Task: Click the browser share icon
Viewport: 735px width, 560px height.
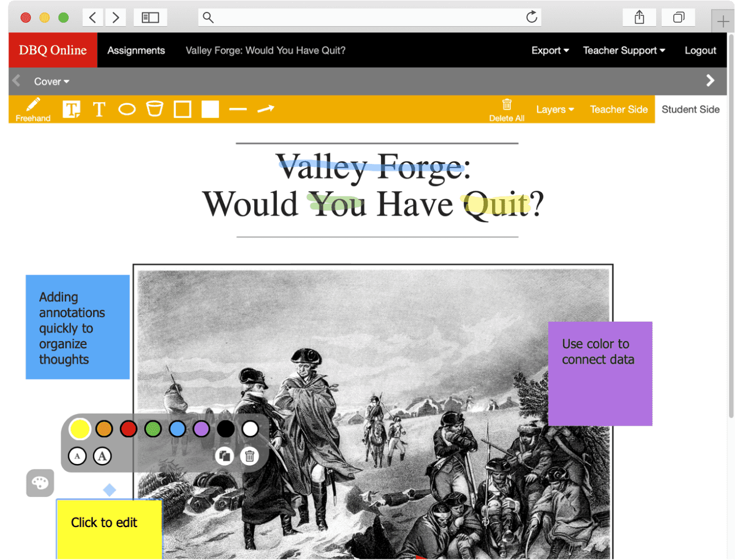Action: [x=639, y=18]
